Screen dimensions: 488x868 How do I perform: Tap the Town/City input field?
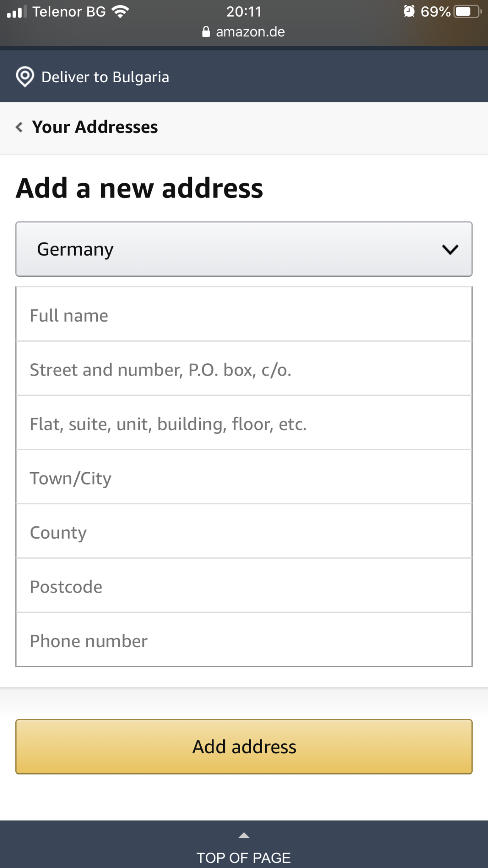pos(244,478)
